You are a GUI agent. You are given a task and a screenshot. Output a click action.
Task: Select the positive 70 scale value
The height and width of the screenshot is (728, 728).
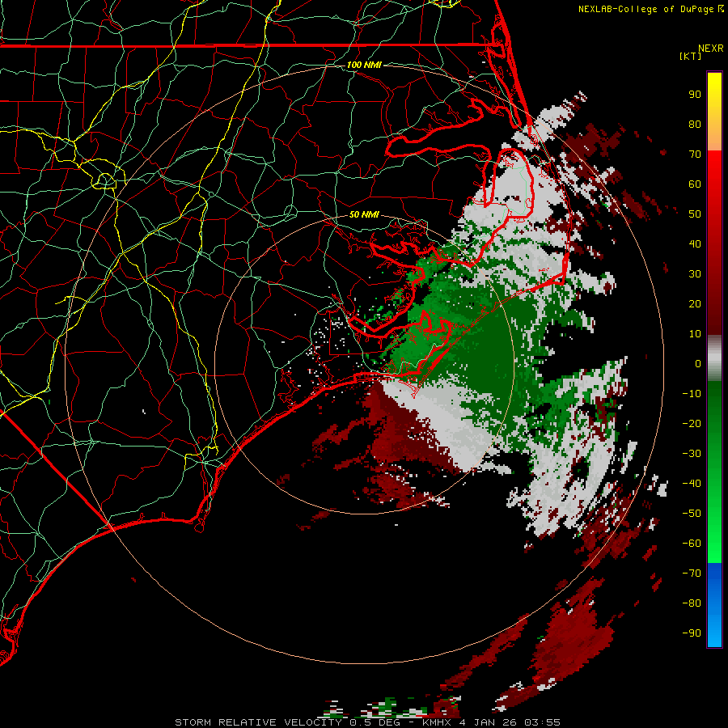point(695,154)
